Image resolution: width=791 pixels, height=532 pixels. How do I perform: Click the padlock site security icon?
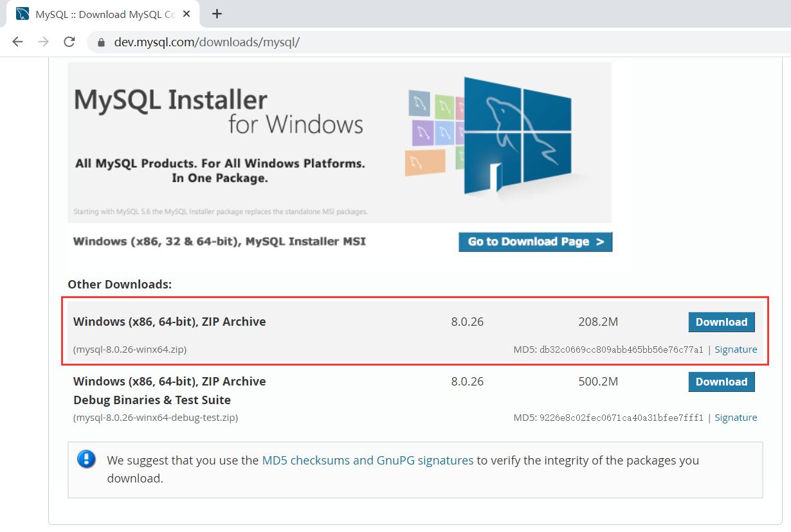click(100, 42)
